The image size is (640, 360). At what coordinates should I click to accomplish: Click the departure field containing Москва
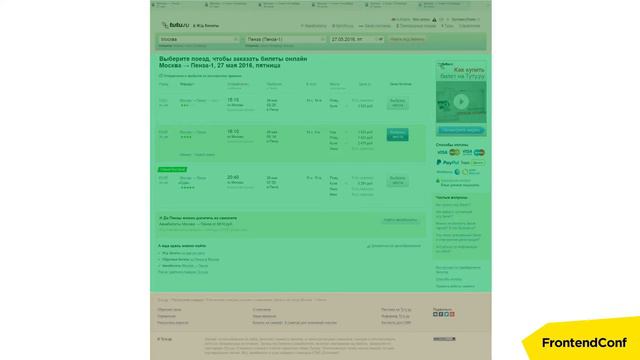[199, 39]
